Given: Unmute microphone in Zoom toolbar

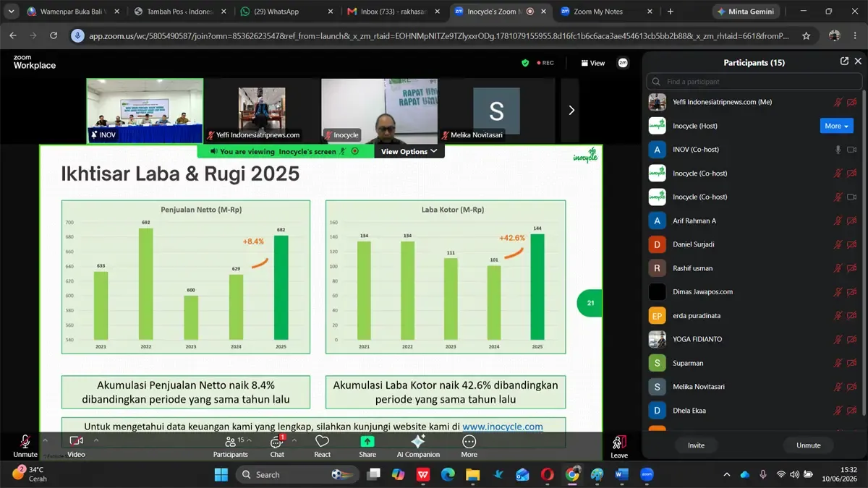Looking at the screenshot, I should point(25,445).
